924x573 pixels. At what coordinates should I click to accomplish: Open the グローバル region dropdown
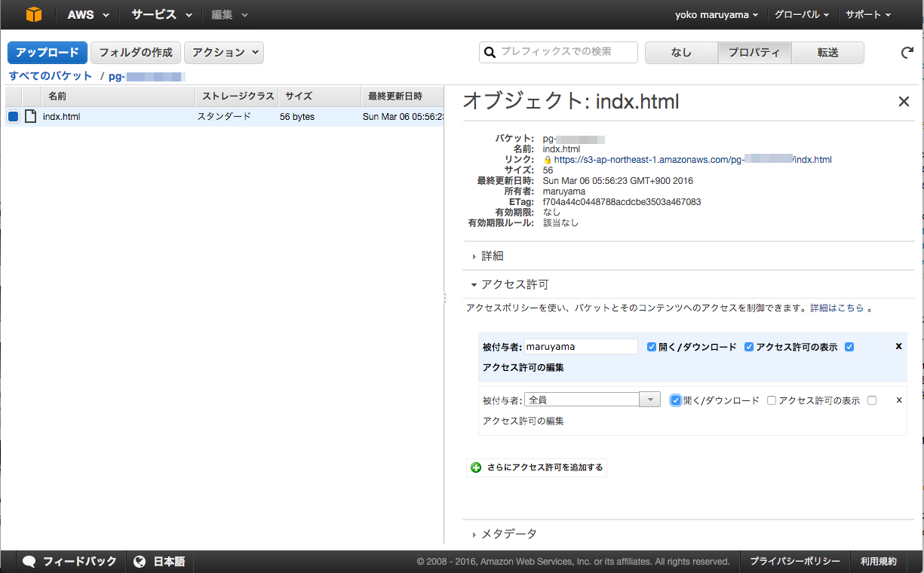(802, 14)
